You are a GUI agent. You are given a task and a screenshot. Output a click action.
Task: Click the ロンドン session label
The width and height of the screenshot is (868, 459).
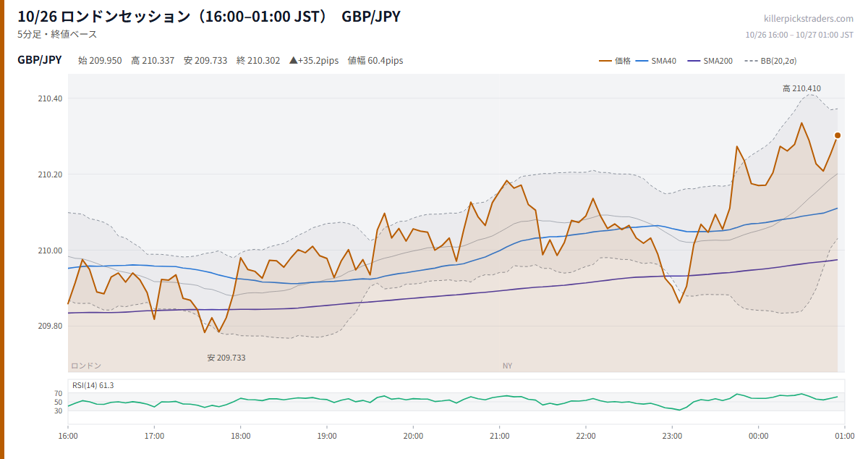point(86,366)
